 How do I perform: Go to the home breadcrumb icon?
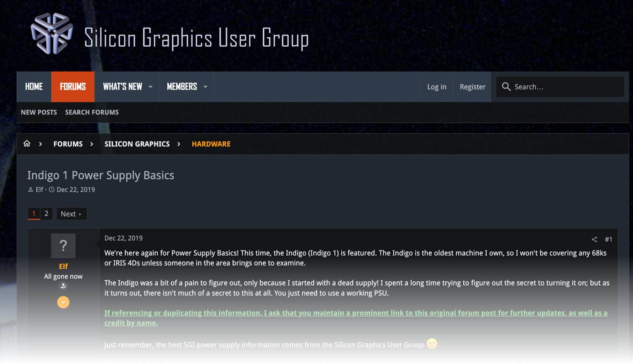(27, 144)
